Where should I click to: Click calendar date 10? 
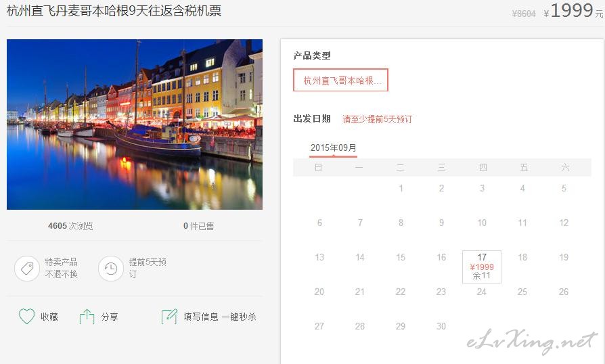[x=482, y=223]
